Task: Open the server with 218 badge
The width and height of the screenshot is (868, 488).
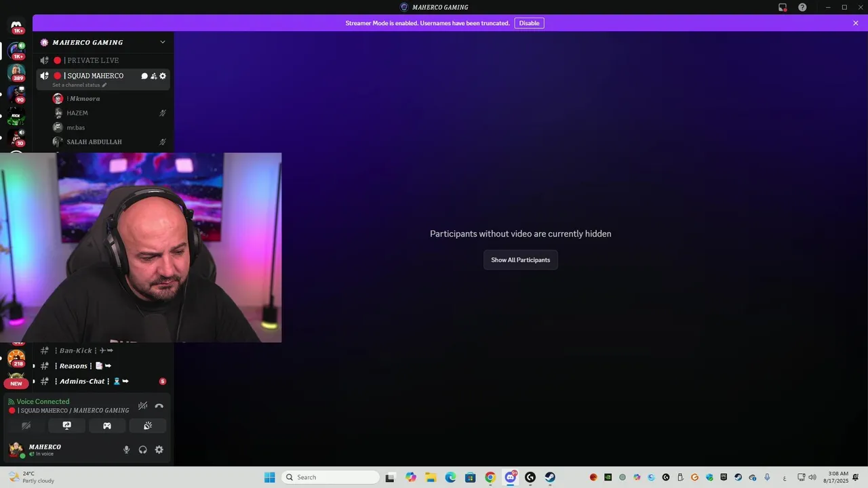Action: [x=16, y=358]
